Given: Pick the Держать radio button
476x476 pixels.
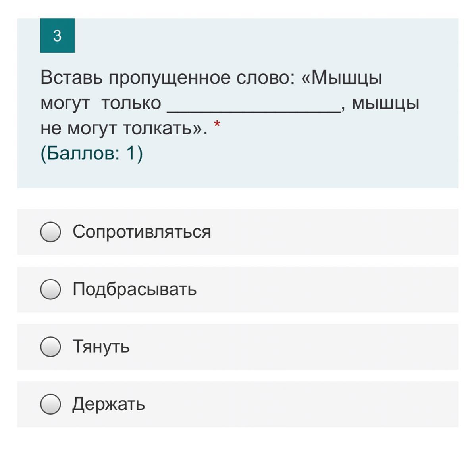Looking at the screenshot, I should [50, 404].
